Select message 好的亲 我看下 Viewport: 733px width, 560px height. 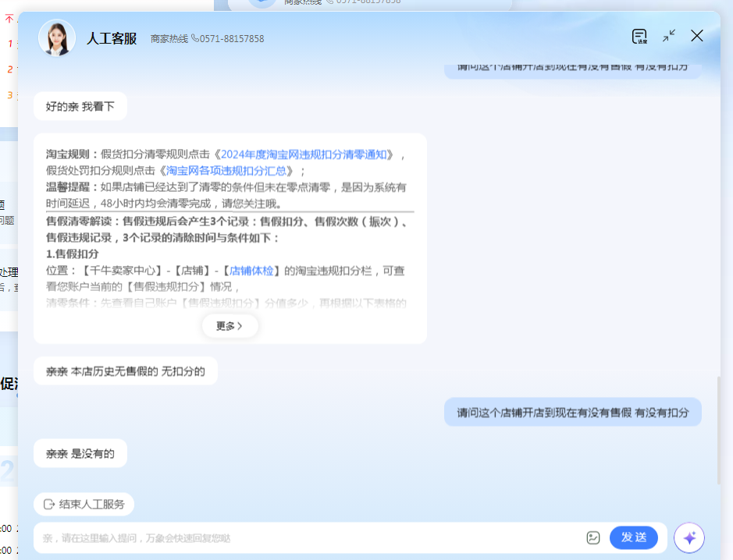coord(80,107)
